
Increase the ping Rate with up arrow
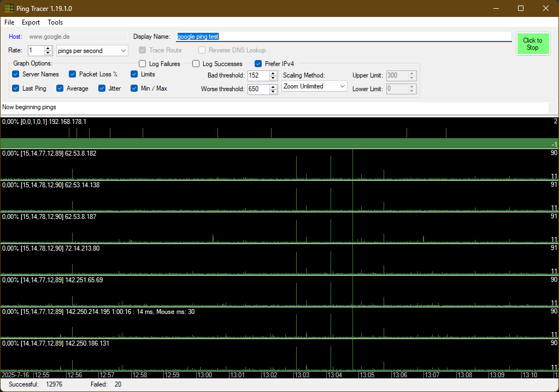[x=48, y=48]
